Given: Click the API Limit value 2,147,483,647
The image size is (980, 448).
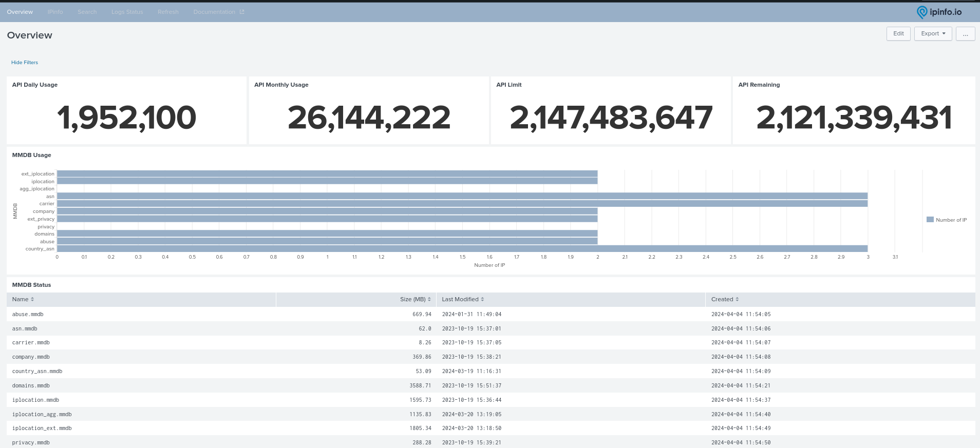Looking at the screenshot, I should point(611,118).
